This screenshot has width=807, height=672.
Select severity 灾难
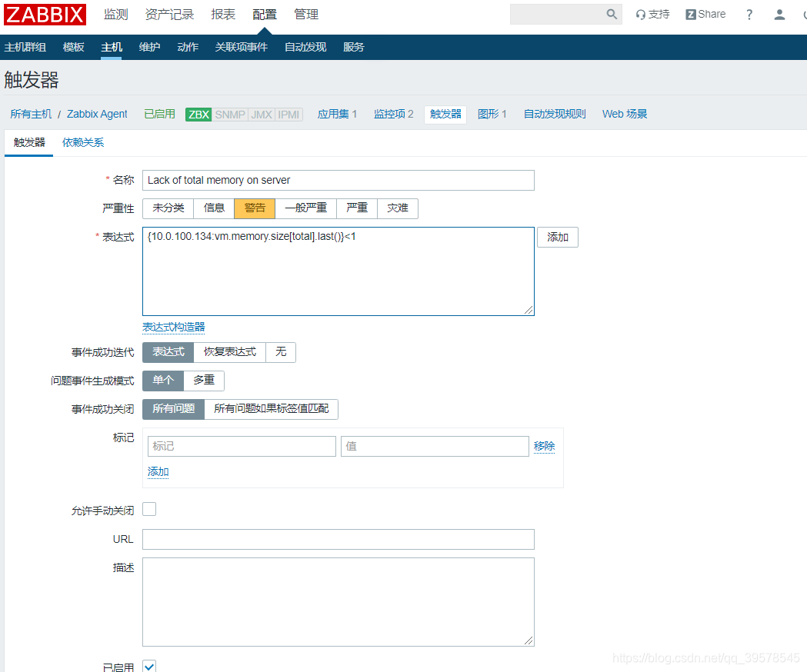coord(397,208)
